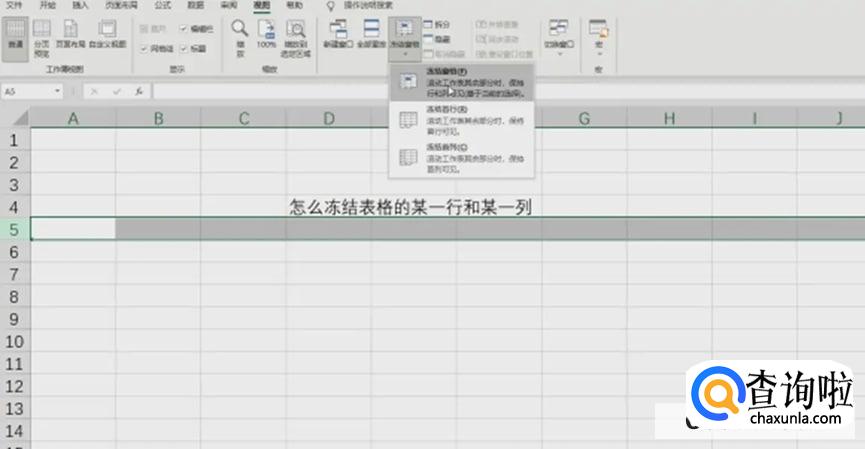
Task: Toggle the Gridlines (网格线) checkbox
Action: (x=143, y=49)
